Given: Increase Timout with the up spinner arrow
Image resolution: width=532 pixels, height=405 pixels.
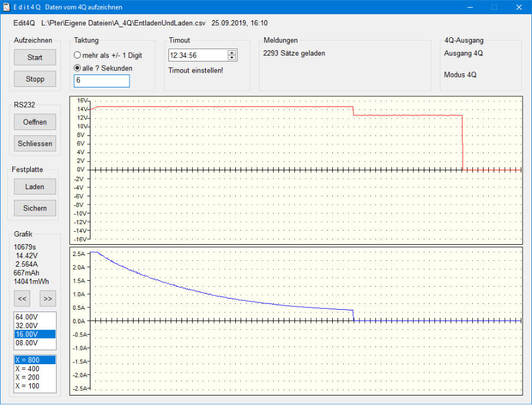Looking at the screenshot, I should (232, 53).
